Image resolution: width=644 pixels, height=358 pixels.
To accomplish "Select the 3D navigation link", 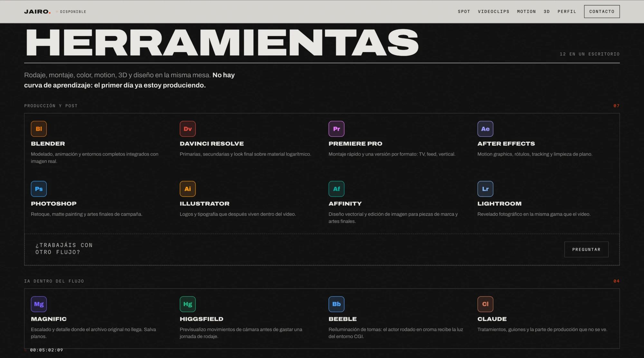I will click(x=547, y=12).
